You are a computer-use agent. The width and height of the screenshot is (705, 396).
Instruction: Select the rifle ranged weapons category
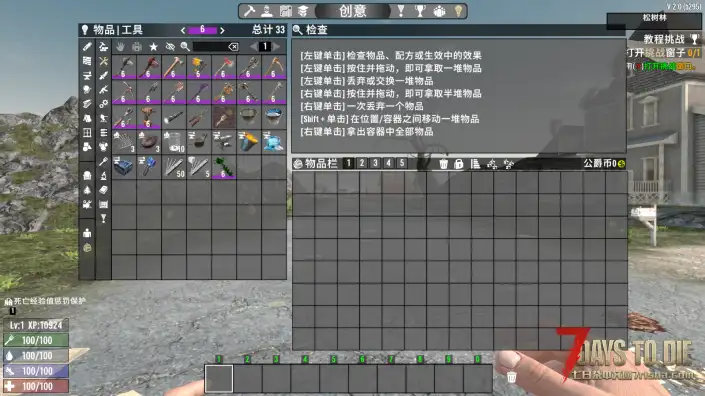click(x=103, y=89)
